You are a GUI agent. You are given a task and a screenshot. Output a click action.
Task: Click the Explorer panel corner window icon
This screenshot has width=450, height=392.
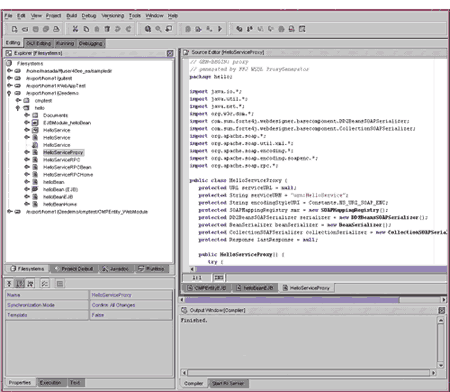pyautogui.click(x=170, y=53)
